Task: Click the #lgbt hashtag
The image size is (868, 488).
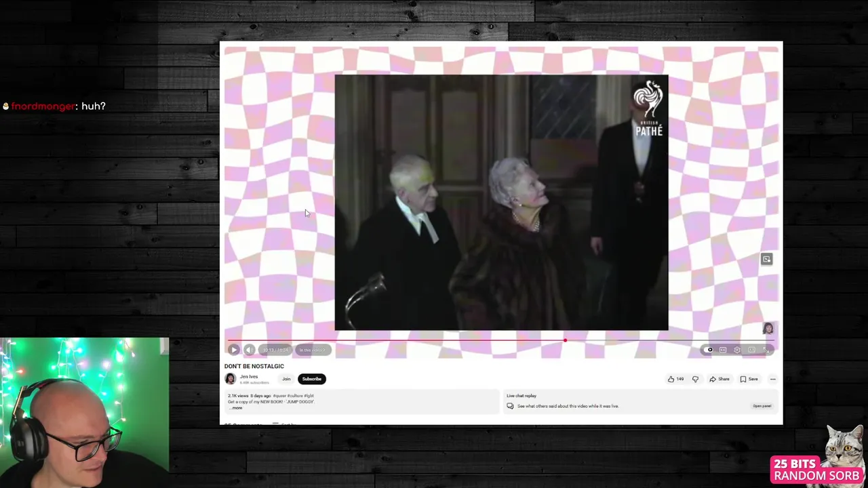Action: 309,396
